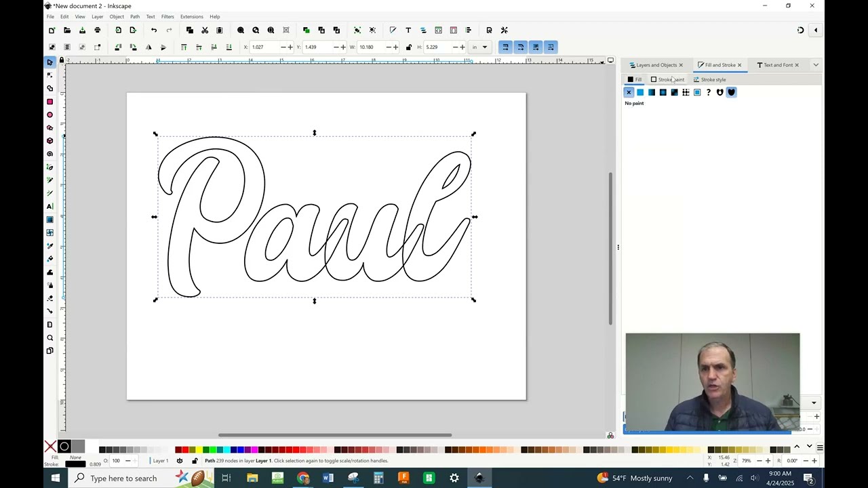The height and width of the screenshot is (488, 868).
Task: Switch to Stroke paint tab
Action: pyautogui.click(x=668, y=79)
